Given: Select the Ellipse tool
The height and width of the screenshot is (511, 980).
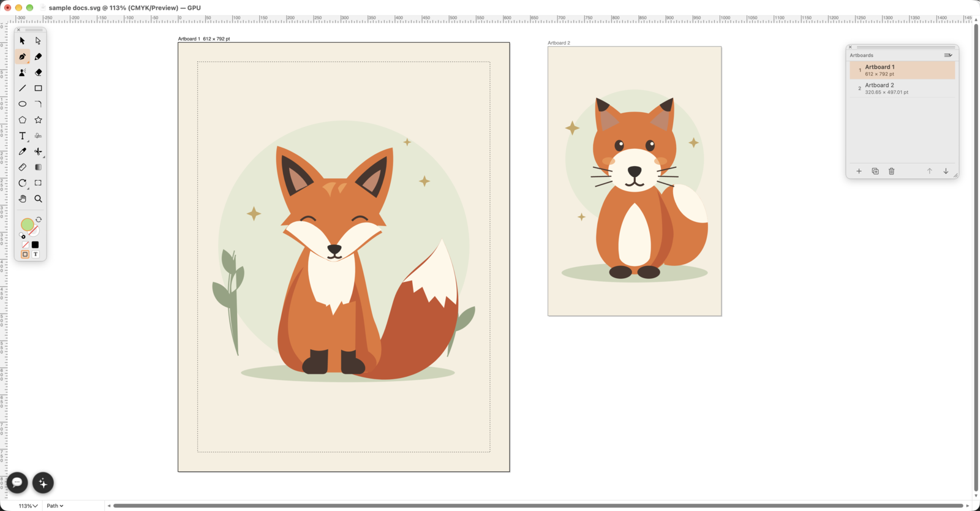Looking at the screenshot, I should click(x=23, y=104).
